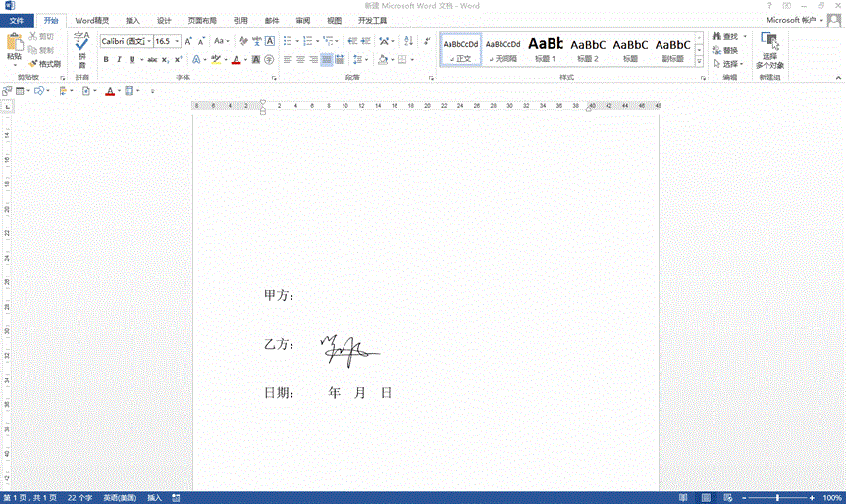Toggle Bold formatting
Screen dimensions: 846x504
click(x=105, y=60)
